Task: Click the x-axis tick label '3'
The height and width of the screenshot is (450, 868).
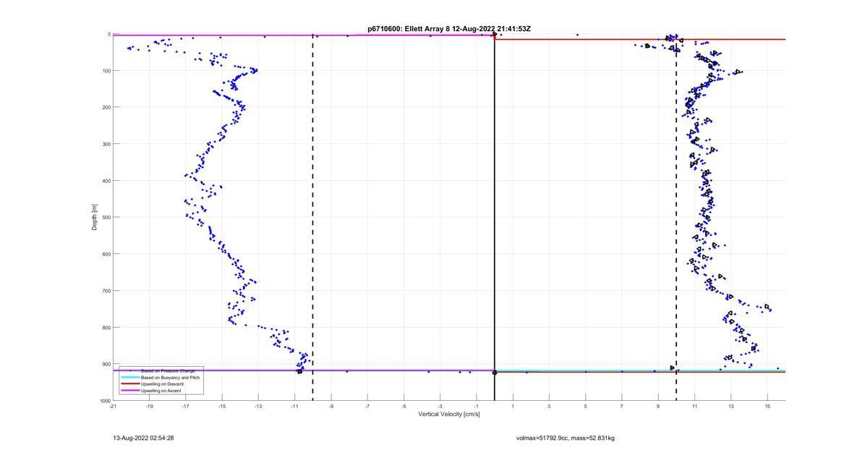Action: [549, 406]
